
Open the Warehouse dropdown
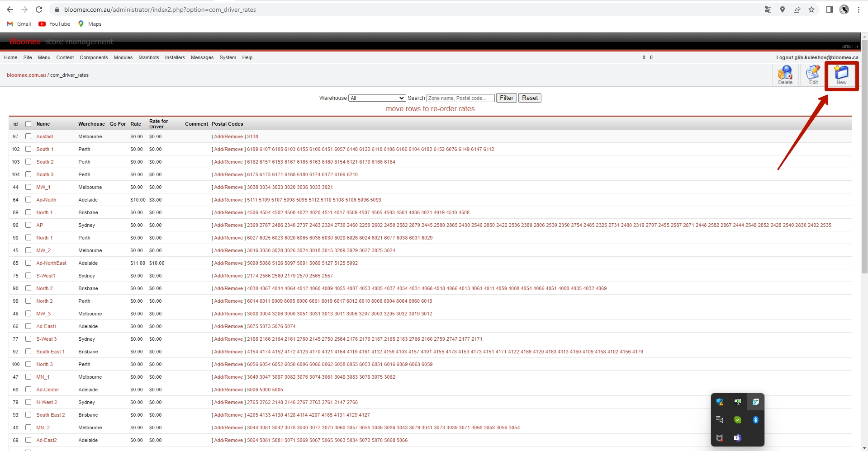coord(377,98)
